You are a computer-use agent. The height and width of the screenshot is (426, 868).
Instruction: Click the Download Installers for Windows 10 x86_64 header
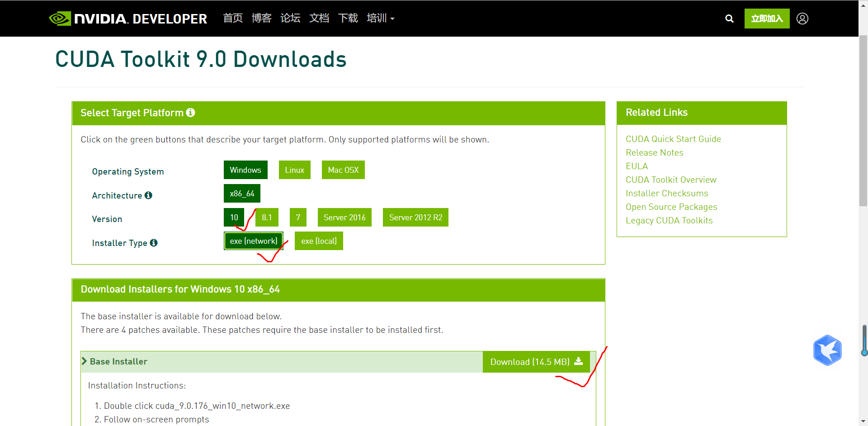(338, 290)
